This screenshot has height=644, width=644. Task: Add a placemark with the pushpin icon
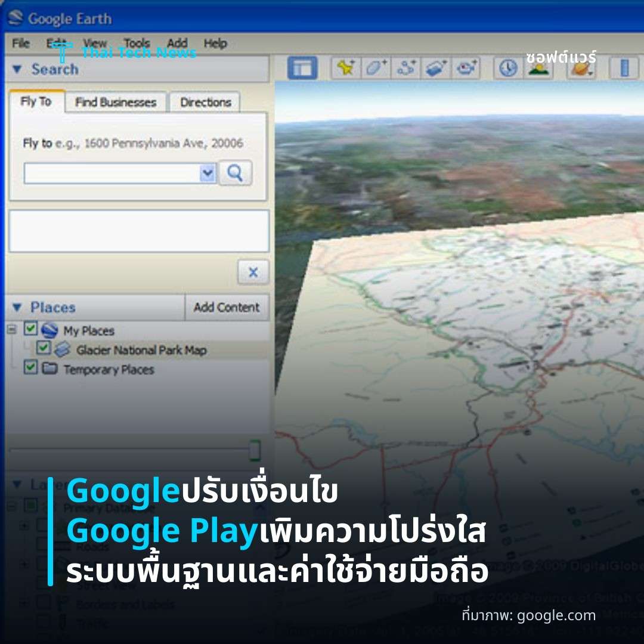point(346,68)
